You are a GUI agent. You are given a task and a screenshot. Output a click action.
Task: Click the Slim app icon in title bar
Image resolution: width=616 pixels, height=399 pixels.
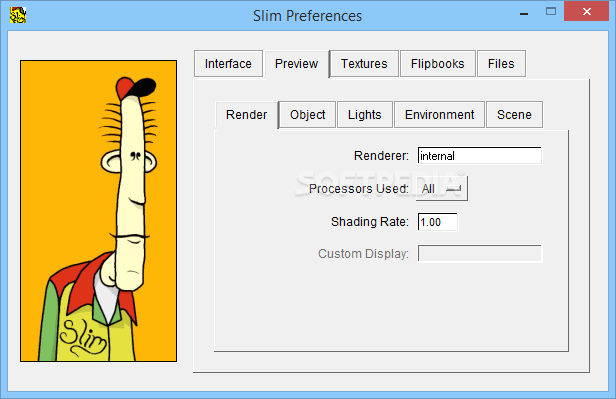pos(18,15)
